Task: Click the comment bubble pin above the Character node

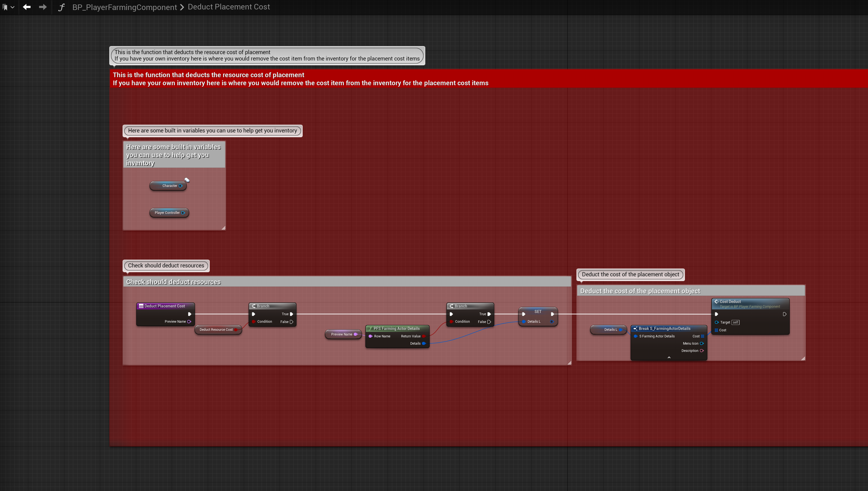Action: click(x=187, y=180)
